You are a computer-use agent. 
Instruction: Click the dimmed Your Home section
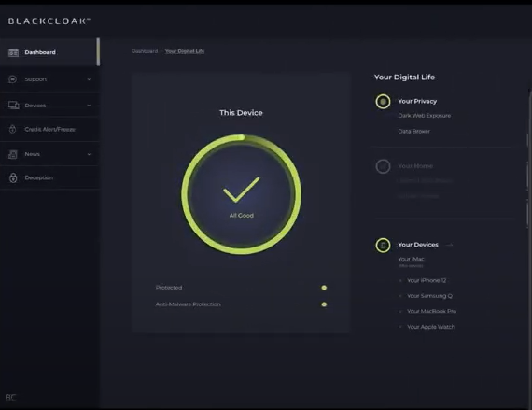[x=415, y=166]
